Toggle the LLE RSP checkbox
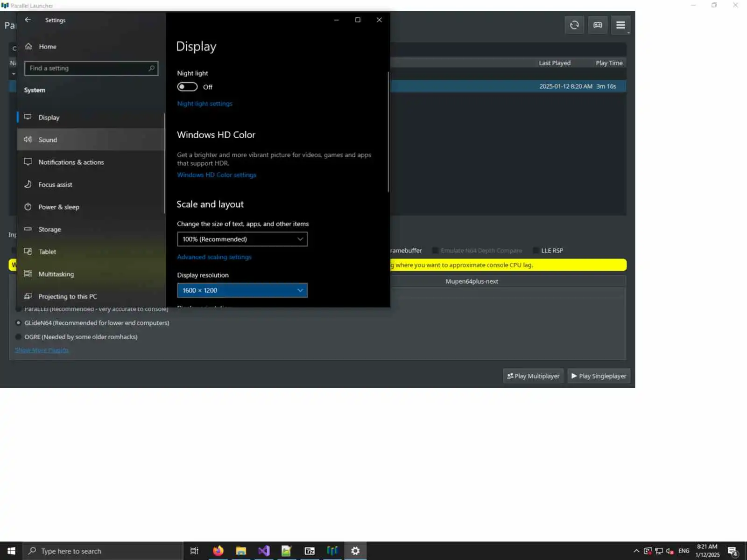 (536, 251)
